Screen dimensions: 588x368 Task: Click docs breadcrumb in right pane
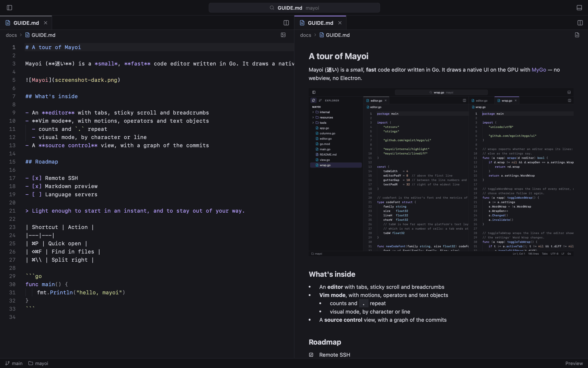coord(305,35)
